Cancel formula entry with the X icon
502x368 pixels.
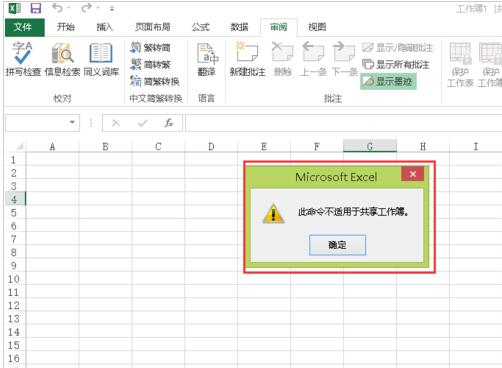tap(116, 123)
